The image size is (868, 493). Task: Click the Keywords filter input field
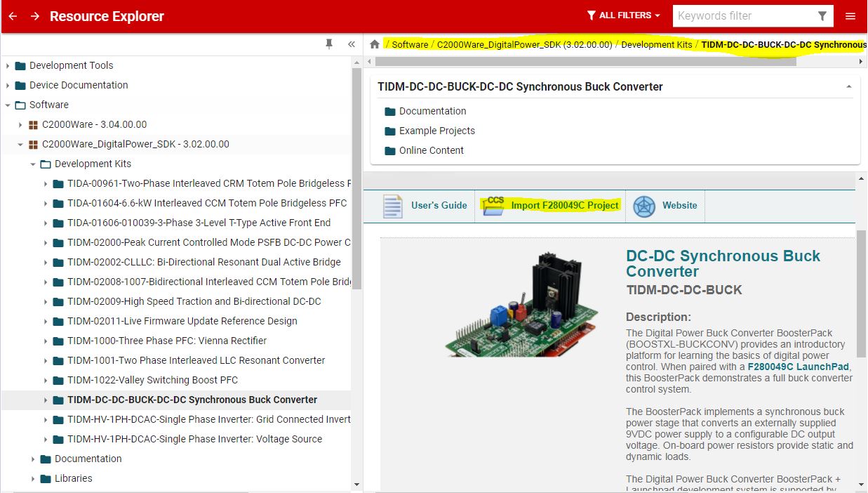(x=743, y=15)
